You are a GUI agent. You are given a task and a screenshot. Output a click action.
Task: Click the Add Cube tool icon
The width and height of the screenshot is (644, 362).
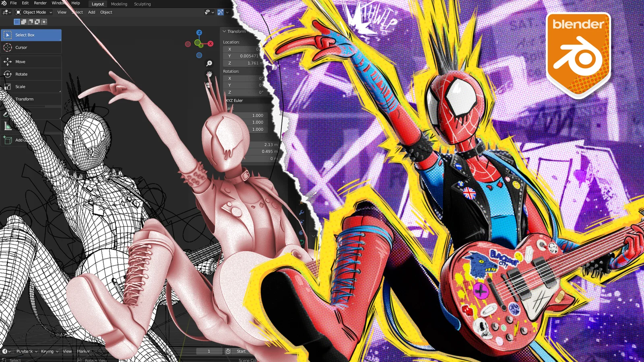point(7,140)
